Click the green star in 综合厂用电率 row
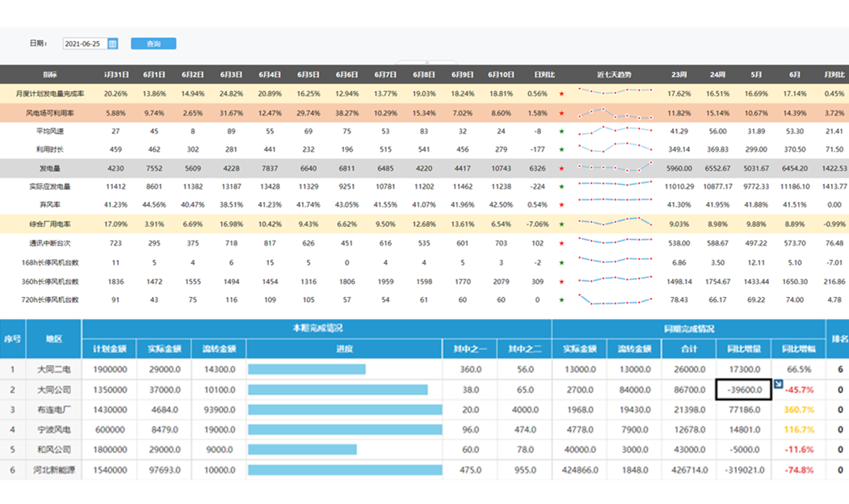Image resolution: width=849 pixels, height=504 pixels. (561, 224)
